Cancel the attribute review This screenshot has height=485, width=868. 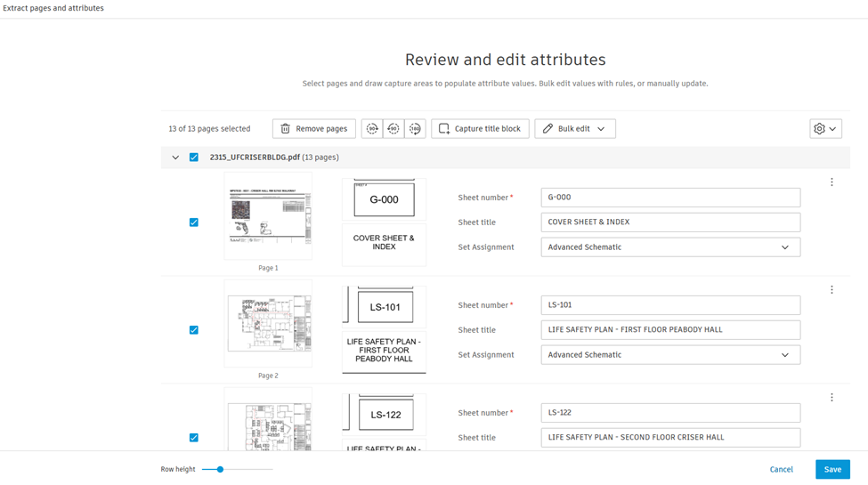click(781, 469)
